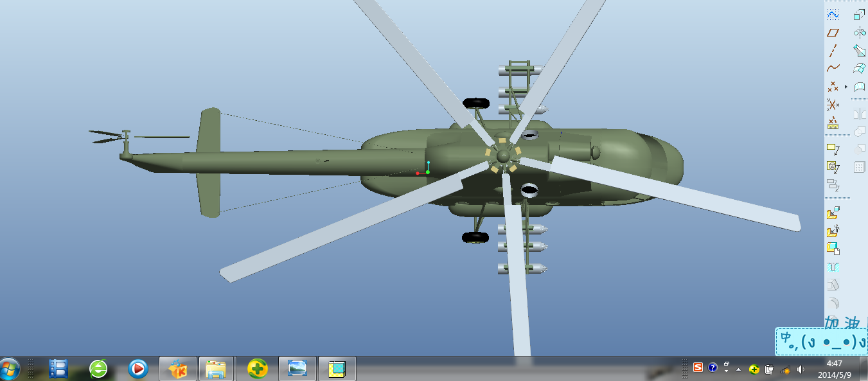
Task: Open the green plus tray icon
Action: click(754, 369)
